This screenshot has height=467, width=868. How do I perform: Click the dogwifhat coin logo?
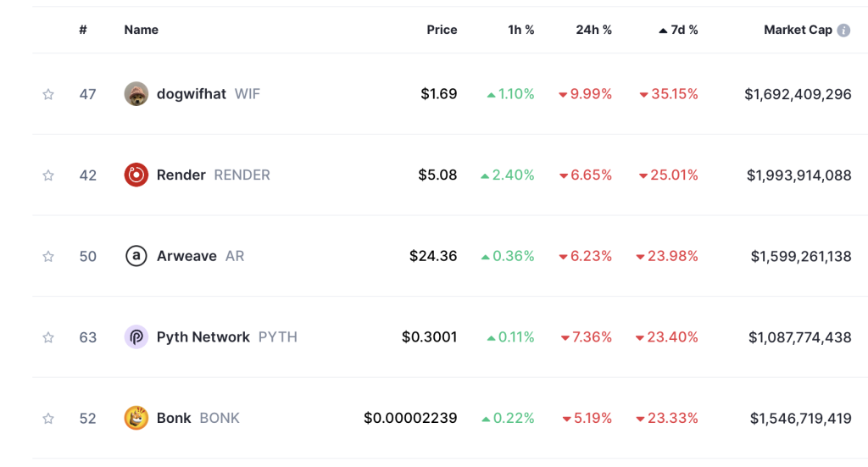pyautogui.click(x=136, y=93)
